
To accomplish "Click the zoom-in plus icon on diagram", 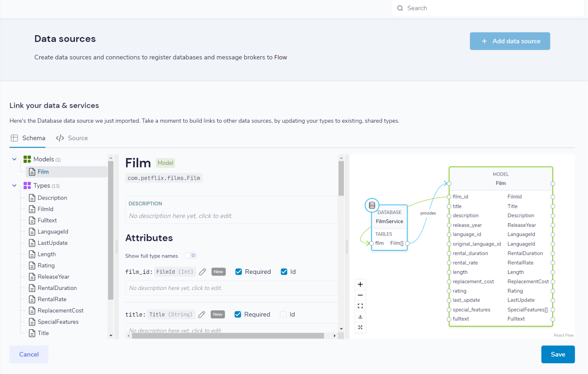I will 360,284.
